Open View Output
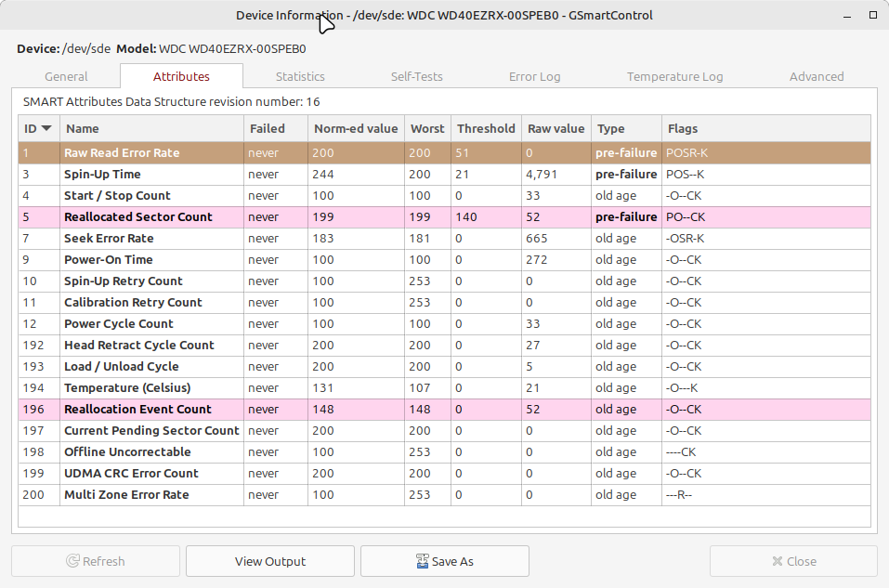 (270, 561)
